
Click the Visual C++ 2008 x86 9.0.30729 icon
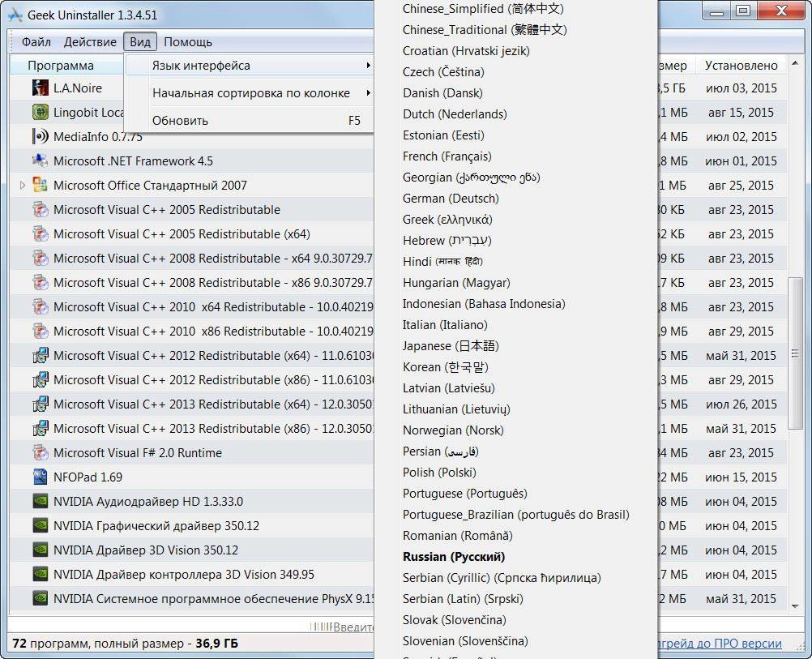(x=41, y=283)
